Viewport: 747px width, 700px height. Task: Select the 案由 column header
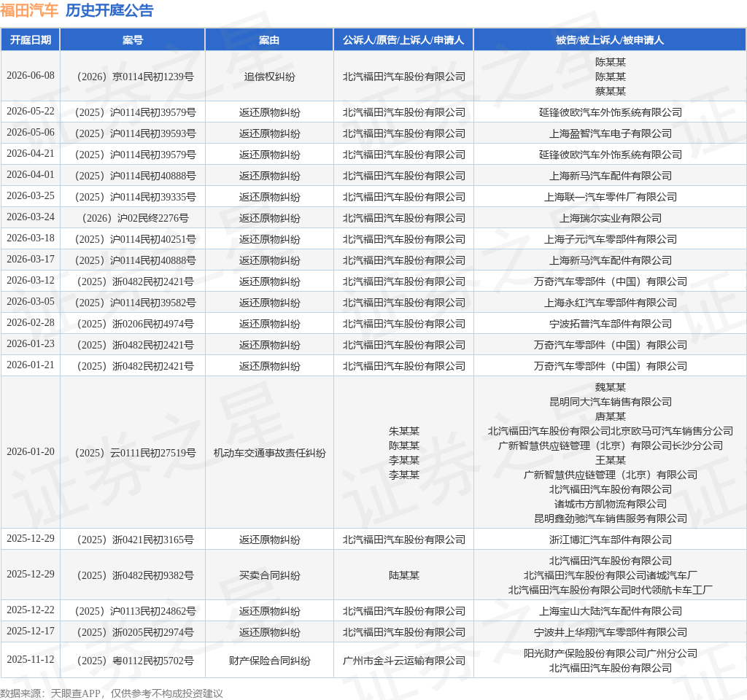tap(269, 40)
